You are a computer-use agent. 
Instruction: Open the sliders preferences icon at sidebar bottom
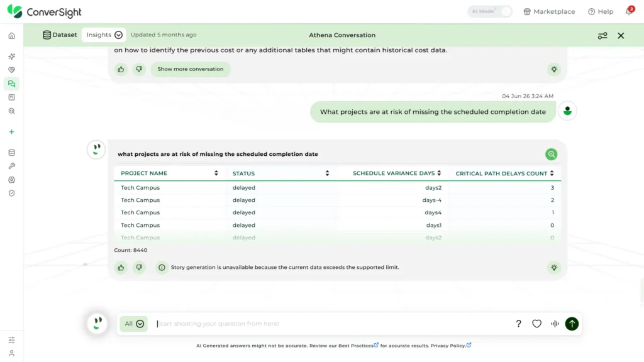(11, 340)
